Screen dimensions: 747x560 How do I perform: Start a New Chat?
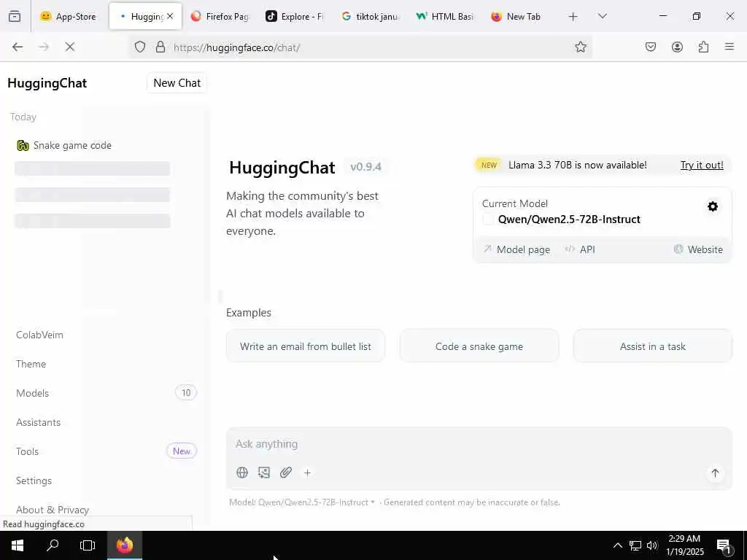(x=177, y=83)
